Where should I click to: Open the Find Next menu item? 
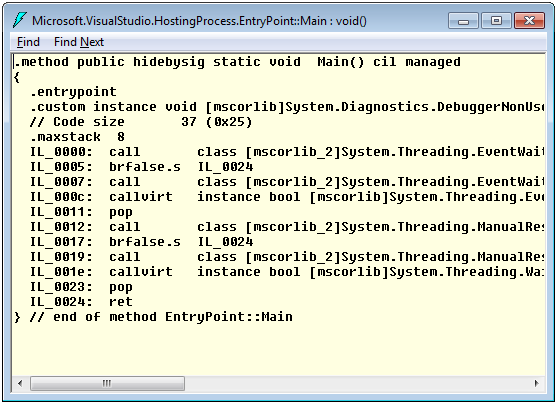[x=79, y=42]
